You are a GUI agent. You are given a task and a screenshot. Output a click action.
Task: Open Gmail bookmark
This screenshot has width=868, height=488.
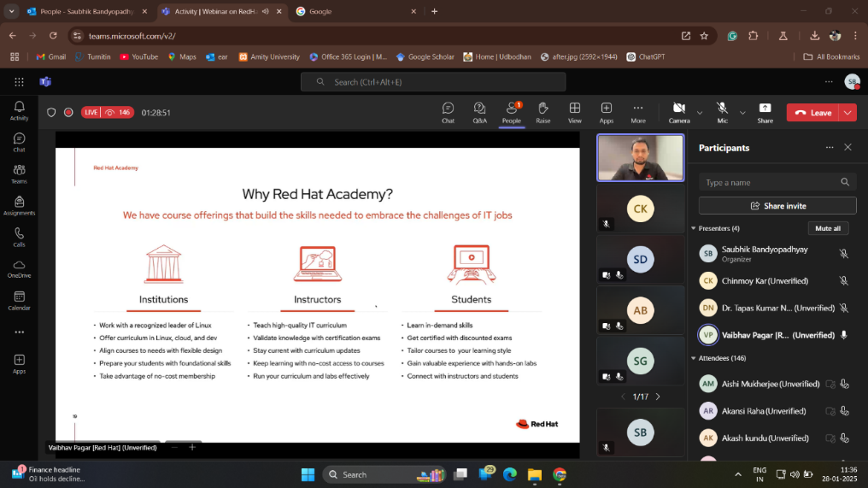[51, 56]
